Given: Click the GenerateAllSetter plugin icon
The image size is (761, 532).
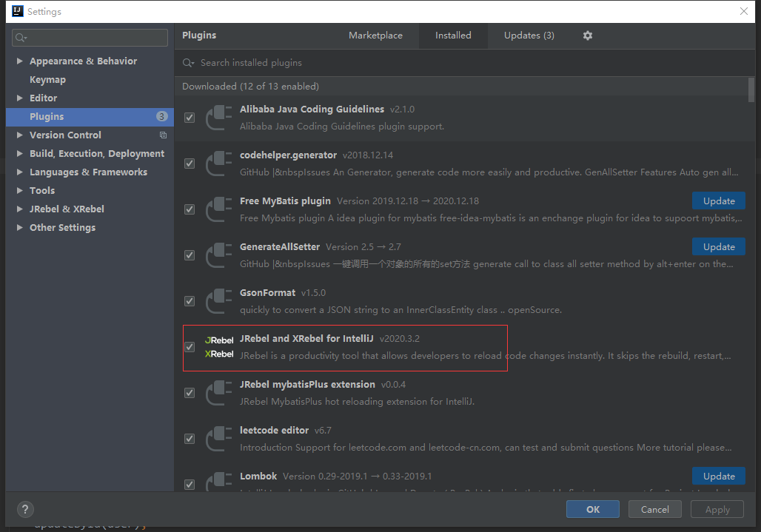Looking at the screenshot, I should tap(219, 255).
